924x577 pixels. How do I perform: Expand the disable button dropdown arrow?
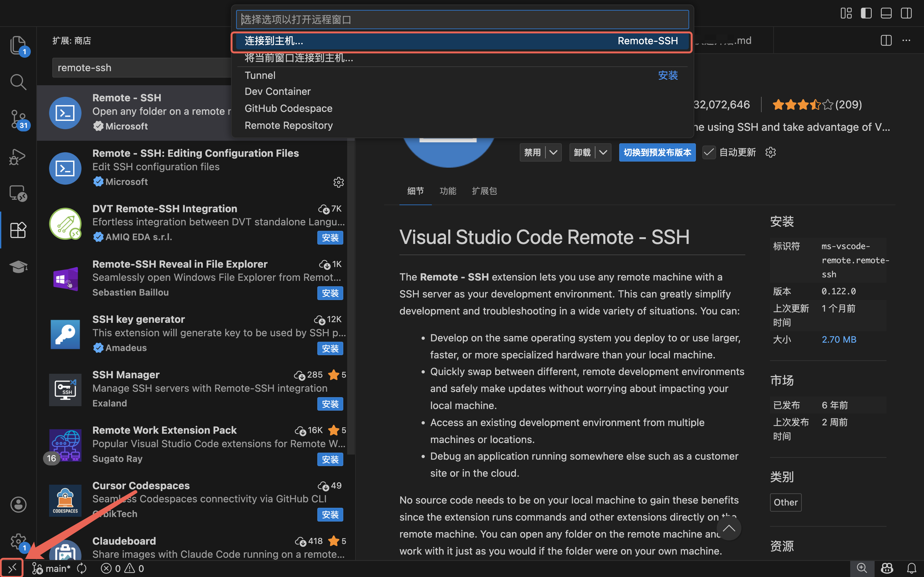click(553, 152)
